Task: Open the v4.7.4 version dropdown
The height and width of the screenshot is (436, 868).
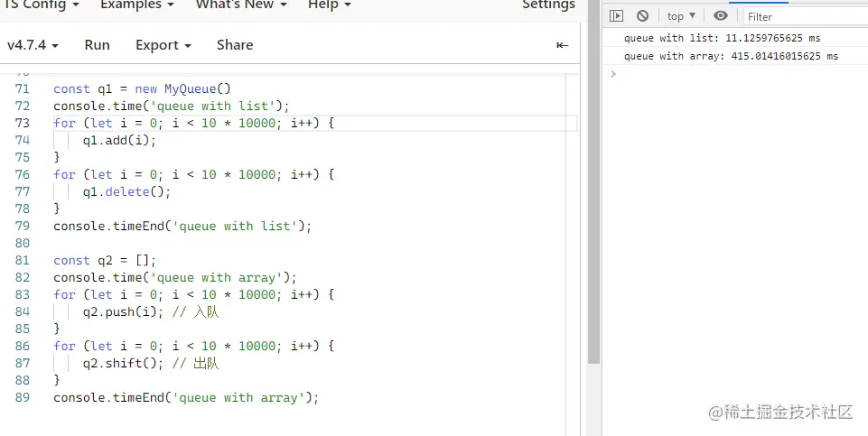Action: (x=33, y=45)
